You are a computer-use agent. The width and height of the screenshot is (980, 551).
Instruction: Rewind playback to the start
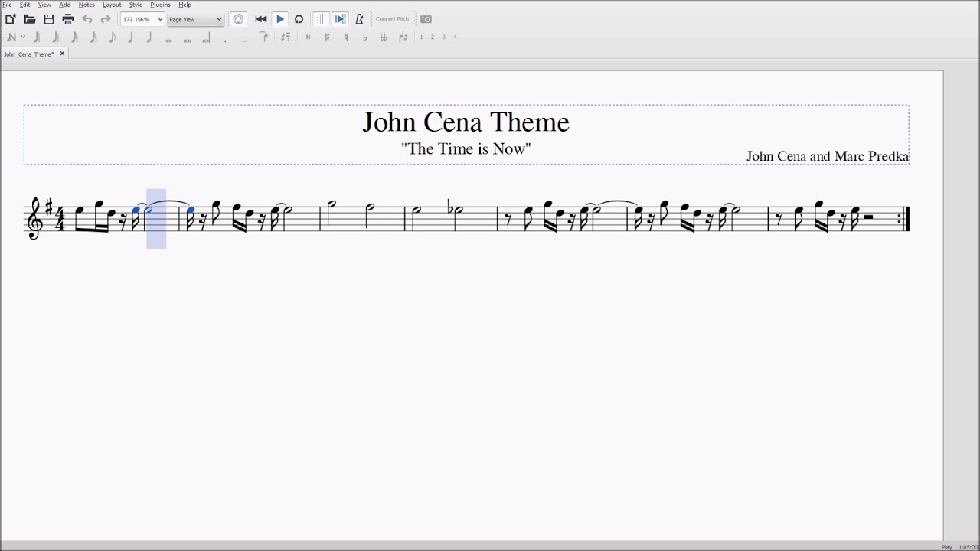point(261,19)
